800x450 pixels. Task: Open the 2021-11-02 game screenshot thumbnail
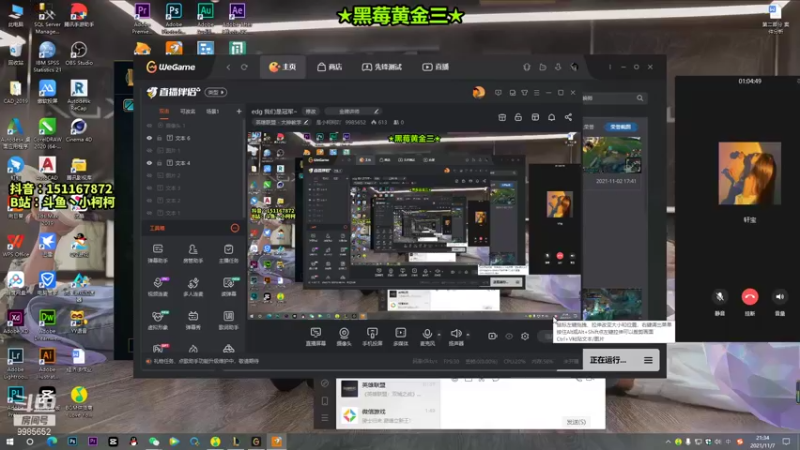click(613, 155)
